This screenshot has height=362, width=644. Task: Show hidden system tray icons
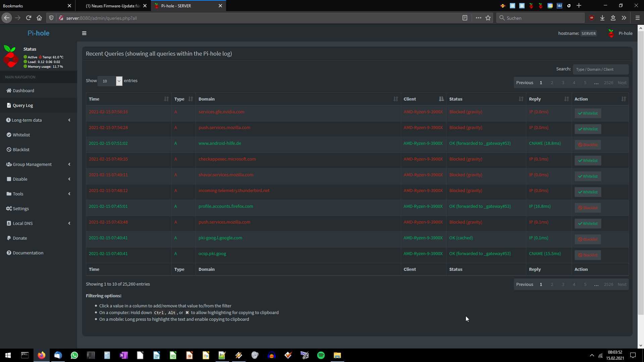tap(592, 355)
